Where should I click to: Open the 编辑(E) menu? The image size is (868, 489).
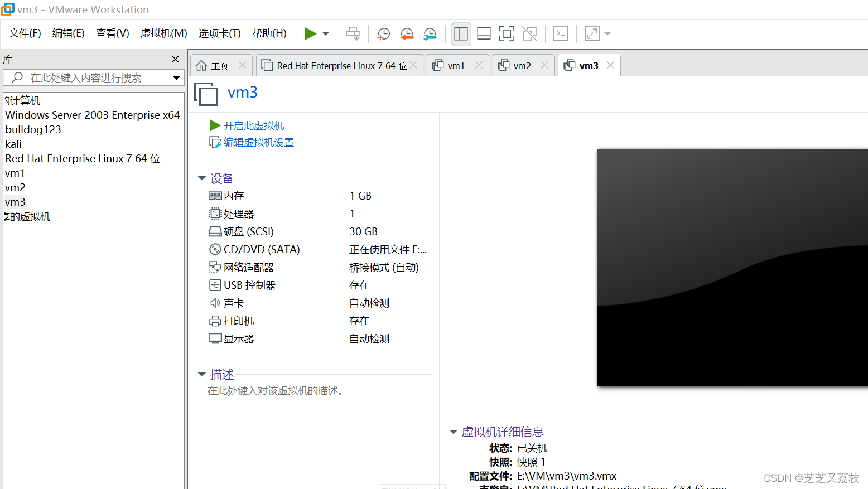(x=69, y=33)
